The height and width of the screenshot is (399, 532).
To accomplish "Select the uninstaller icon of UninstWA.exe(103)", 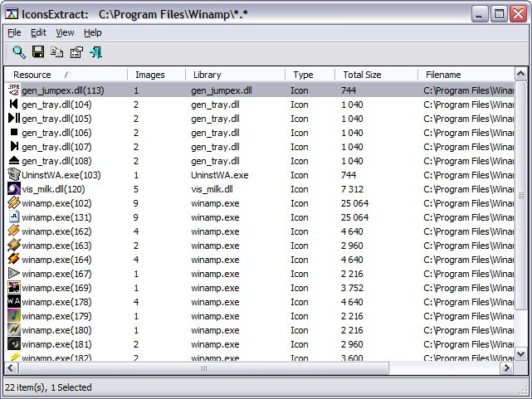I will pos(14,174).
